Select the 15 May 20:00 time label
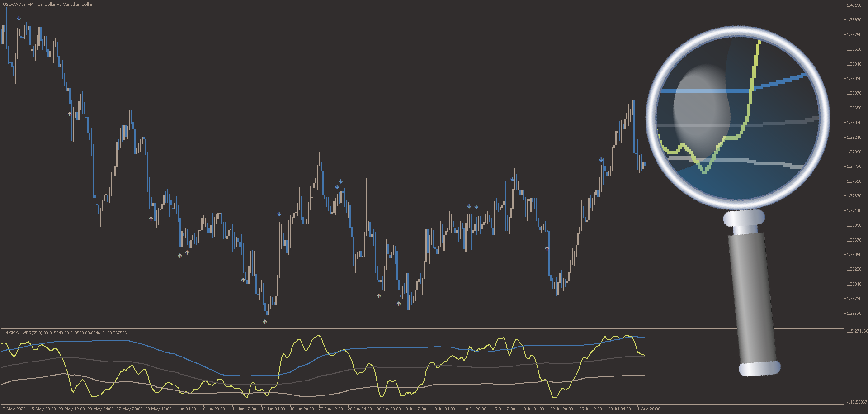Image resolution: width=868 pixels, height=414 pixels. click(43, 409)
